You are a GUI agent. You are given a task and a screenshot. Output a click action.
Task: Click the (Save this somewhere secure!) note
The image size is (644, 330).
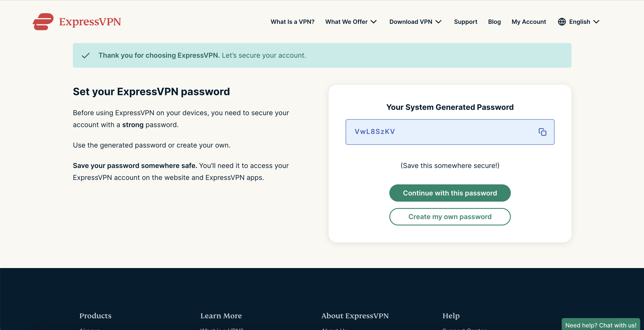coord(450,165)
